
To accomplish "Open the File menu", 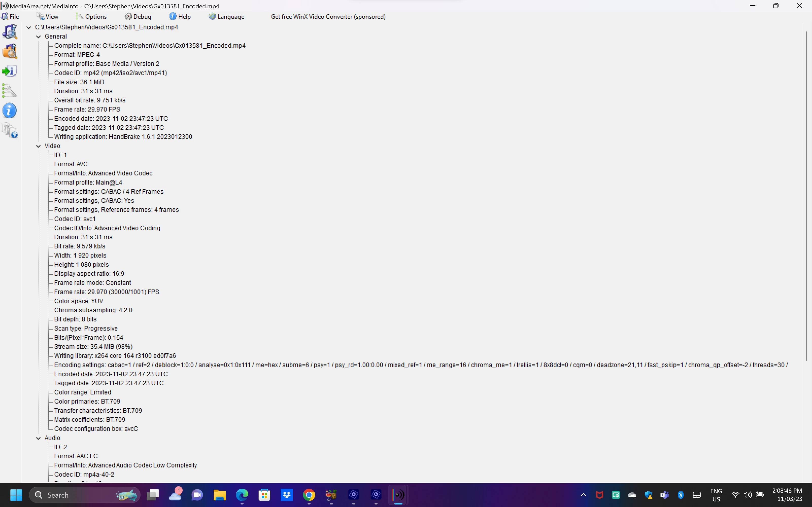I will [11, 16].
